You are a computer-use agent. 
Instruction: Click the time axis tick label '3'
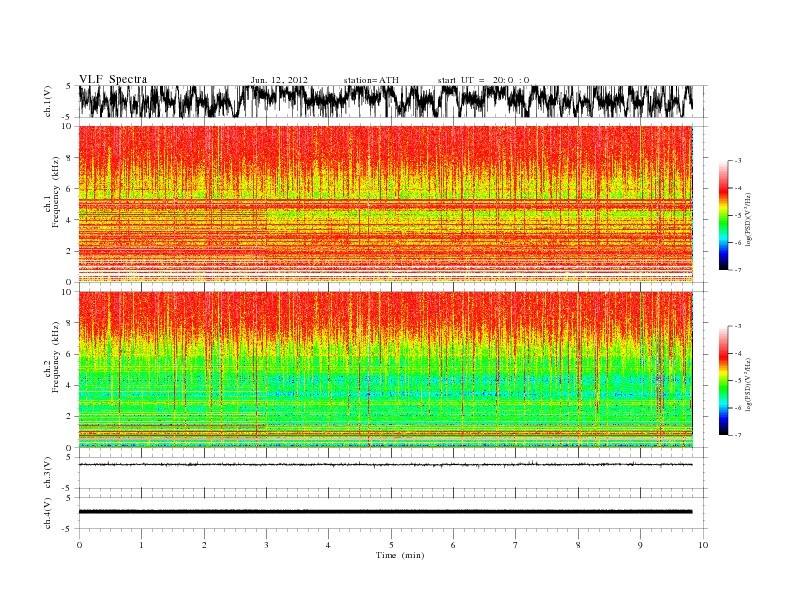click(x=266, y=545)
